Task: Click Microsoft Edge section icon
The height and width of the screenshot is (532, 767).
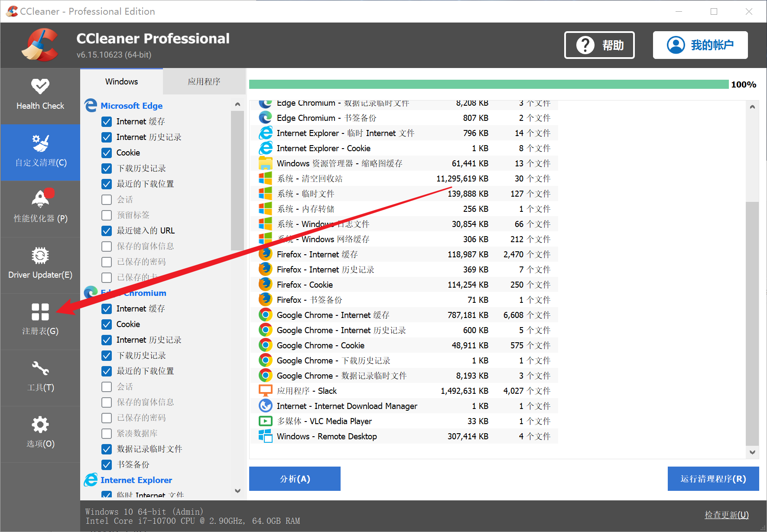Action: pyautogui.click(x=91, y=105)
